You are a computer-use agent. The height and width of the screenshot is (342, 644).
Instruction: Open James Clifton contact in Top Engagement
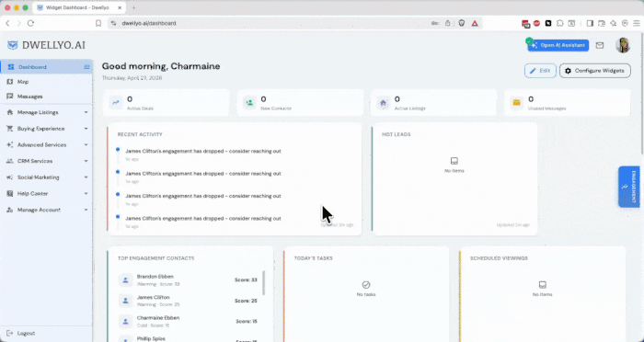pos(189,301)
